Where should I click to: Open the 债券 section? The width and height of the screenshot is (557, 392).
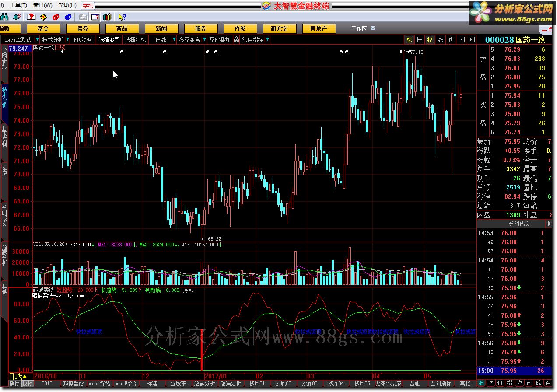83,28
